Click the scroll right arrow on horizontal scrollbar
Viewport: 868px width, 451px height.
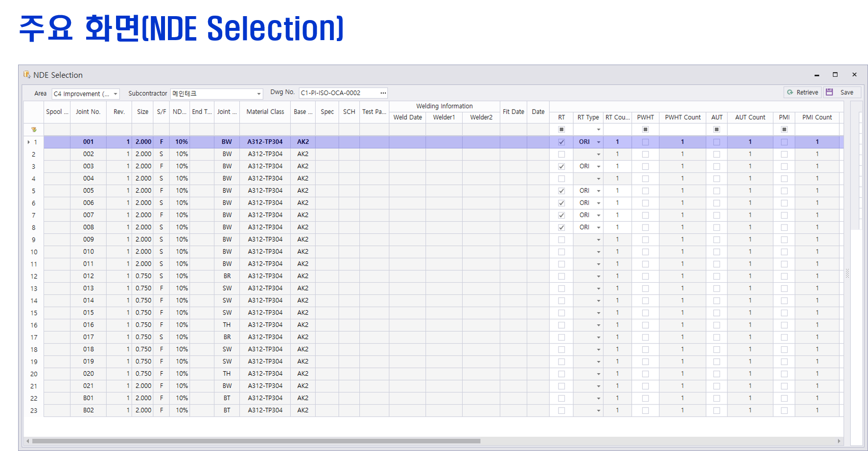pos(839,441)
